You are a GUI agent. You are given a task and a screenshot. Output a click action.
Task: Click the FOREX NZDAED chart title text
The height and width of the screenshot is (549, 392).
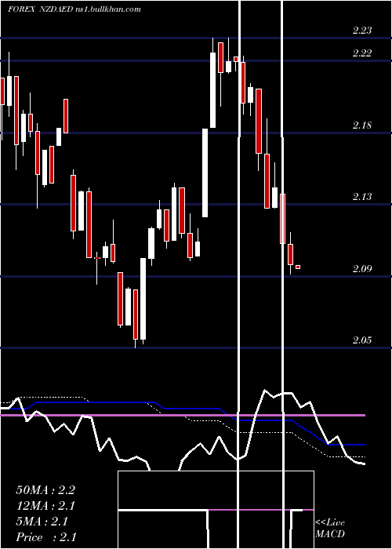[x=41, y=9]
